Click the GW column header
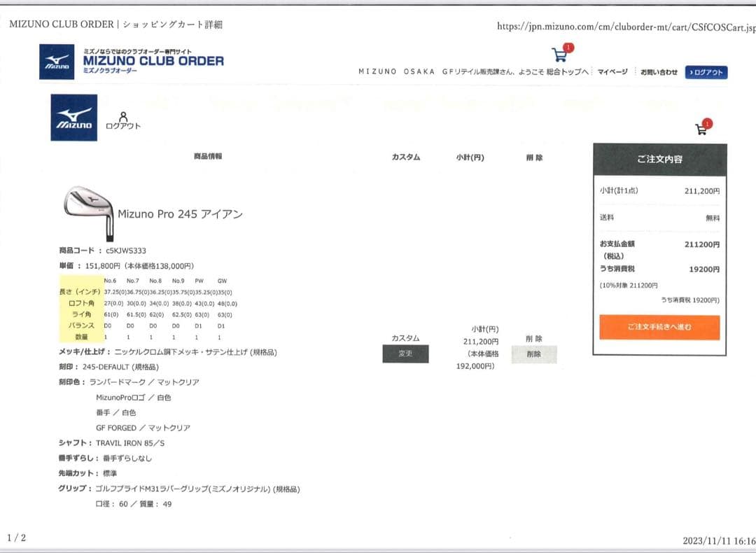 pyautogui.click(x=222, y=281)
